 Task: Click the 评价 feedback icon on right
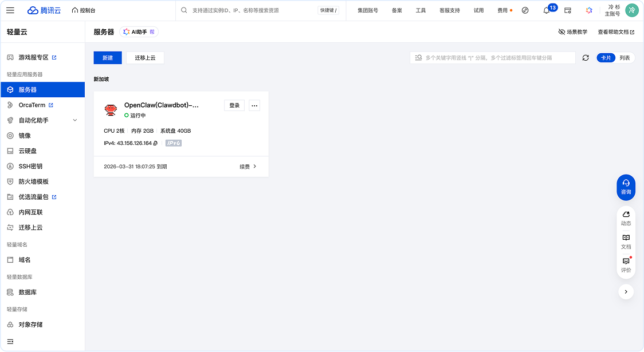pos(626,264)
